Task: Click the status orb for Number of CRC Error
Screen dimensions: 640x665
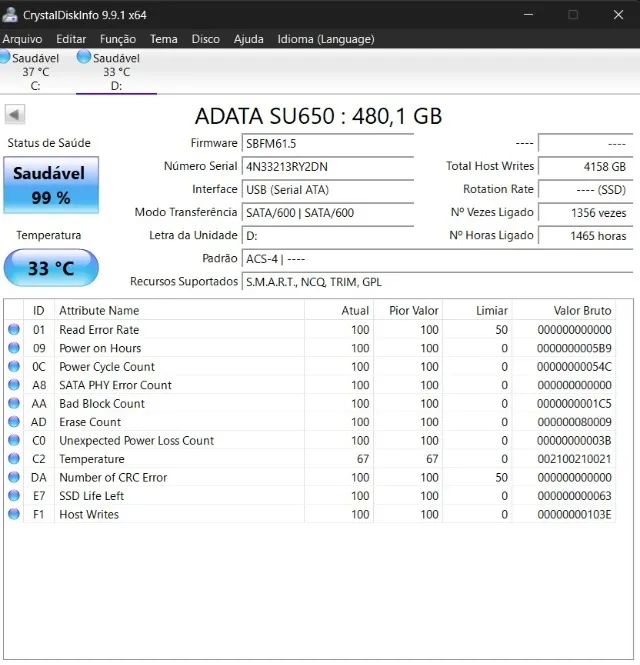Action: coord(14,477)
